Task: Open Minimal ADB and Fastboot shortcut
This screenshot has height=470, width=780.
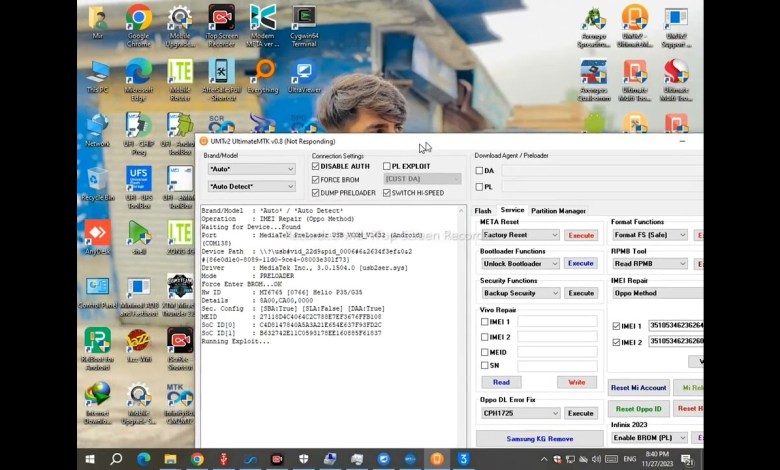Action: click(x=139, y=295)
